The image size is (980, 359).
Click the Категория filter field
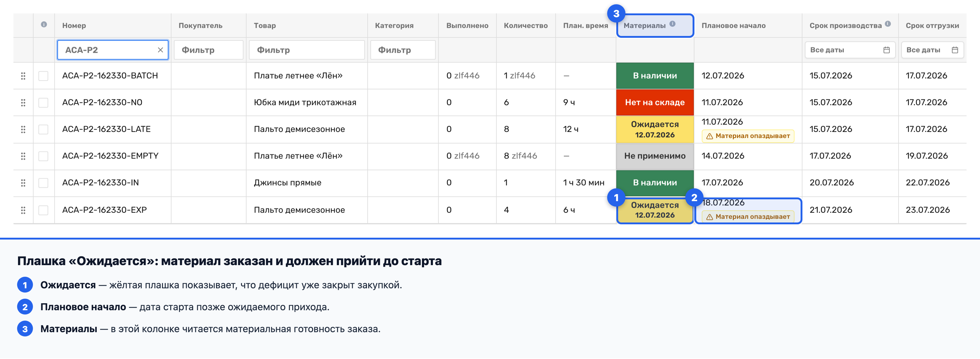coord(403,50)
